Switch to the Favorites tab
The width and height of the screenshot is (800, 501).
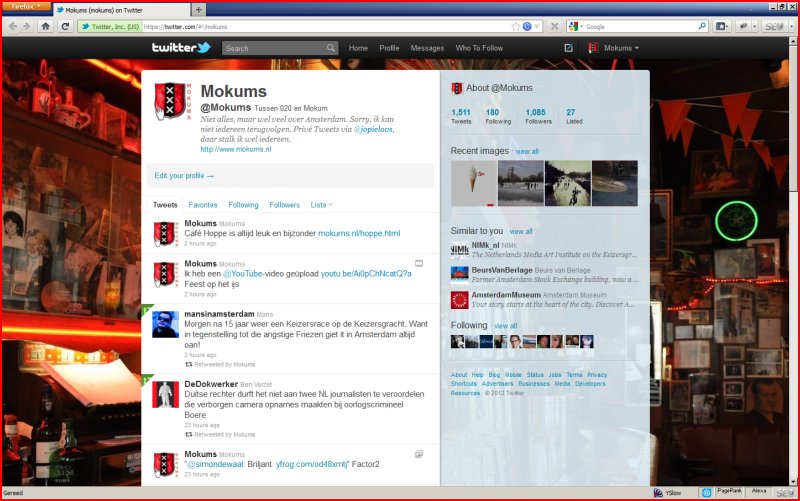203,205
